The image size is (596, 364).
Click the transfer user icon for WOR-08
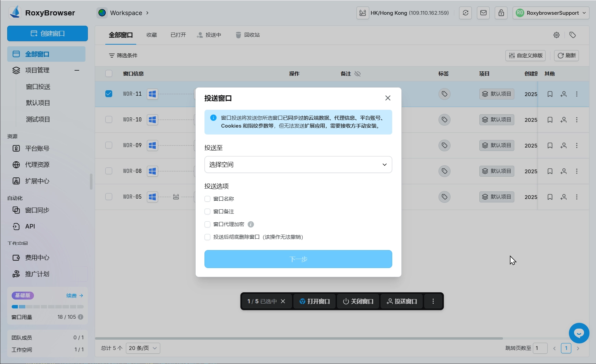pos(563,171)
